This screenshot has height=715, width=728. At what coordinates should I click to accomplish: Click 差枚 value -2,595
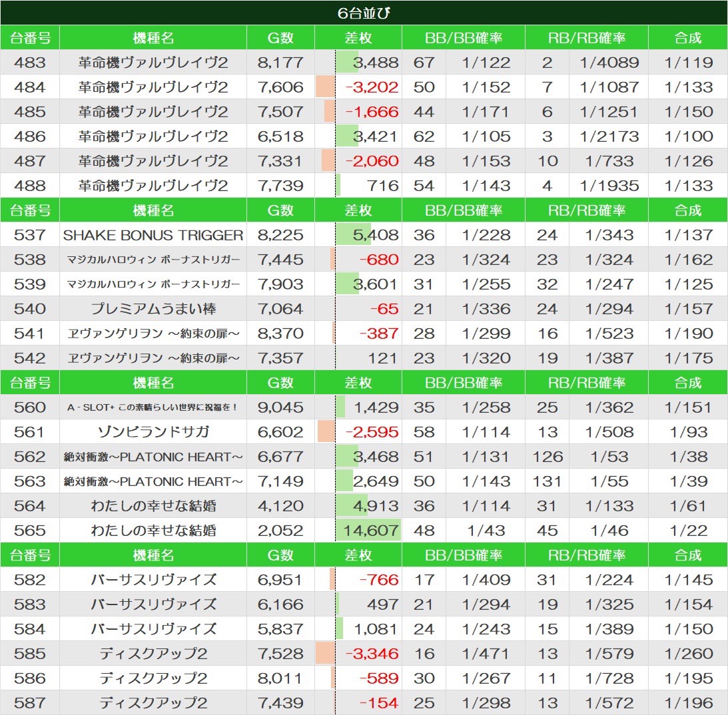[372, 431]
